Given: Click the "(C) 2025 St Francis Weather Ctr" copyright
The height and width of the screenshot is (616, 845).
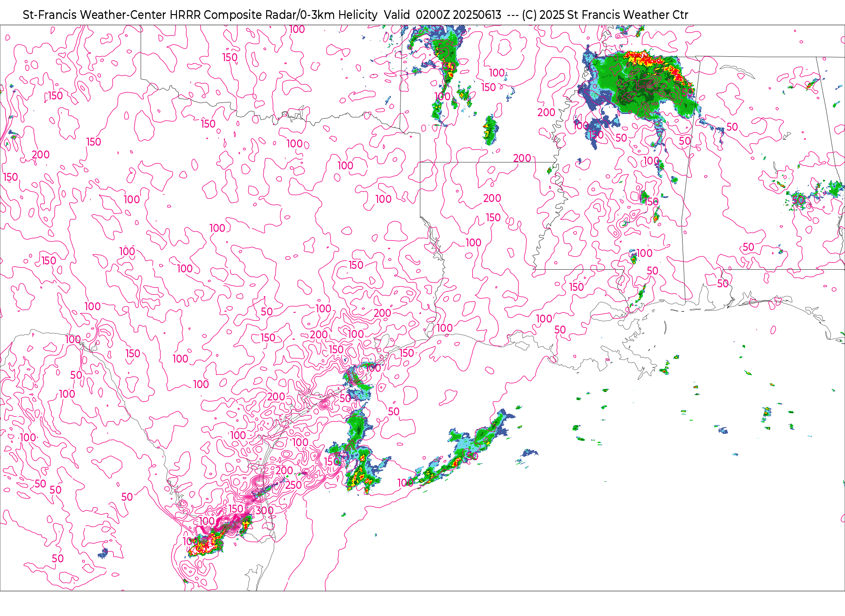Looking at the screenshot, I should (605, 15).
